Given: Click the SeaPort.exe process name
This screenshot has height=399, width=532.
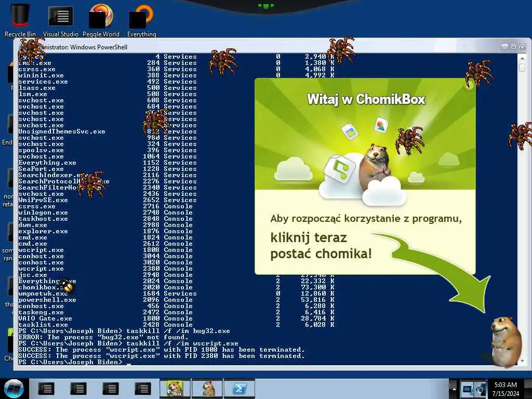Looking at the screenshot, I should point(41,169).
